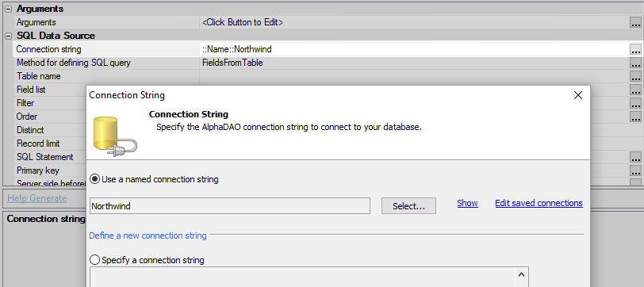Click the Select... button
The width and height of the screenshot is (644, 287).
pos(408,205)
